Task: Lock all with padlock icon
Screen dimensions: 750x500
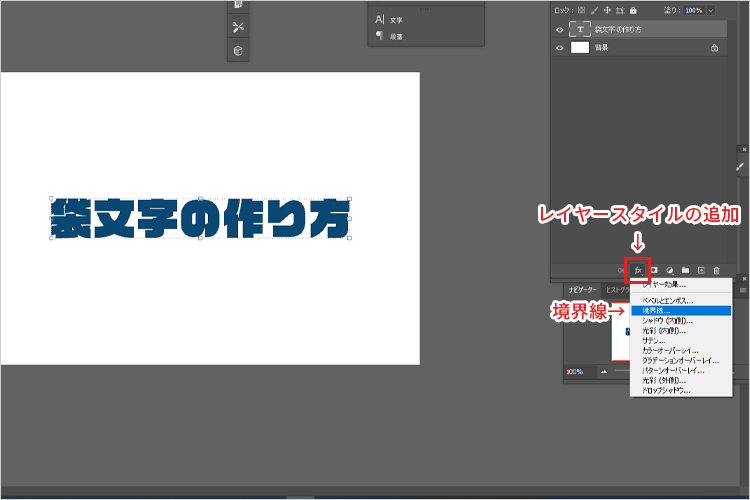Action: 633,10
